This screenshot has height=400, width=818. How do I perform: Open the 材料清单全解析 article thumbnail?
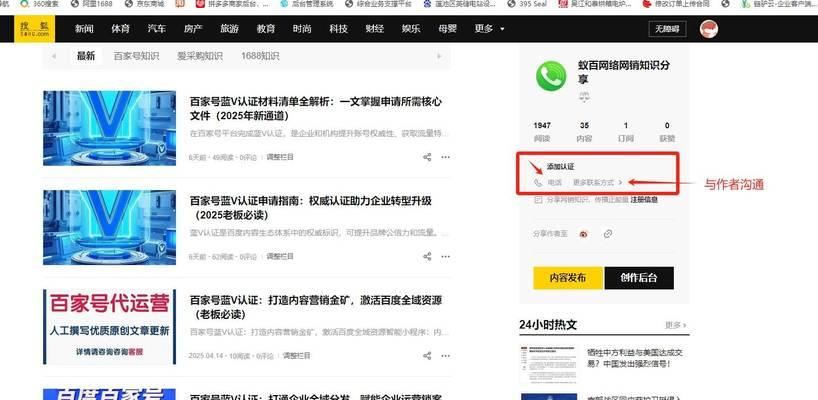pyautogui.click(x=109, y=128)
